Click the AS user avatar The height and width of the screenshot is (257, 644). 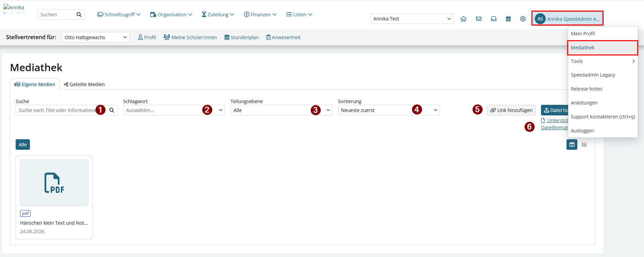540,19
